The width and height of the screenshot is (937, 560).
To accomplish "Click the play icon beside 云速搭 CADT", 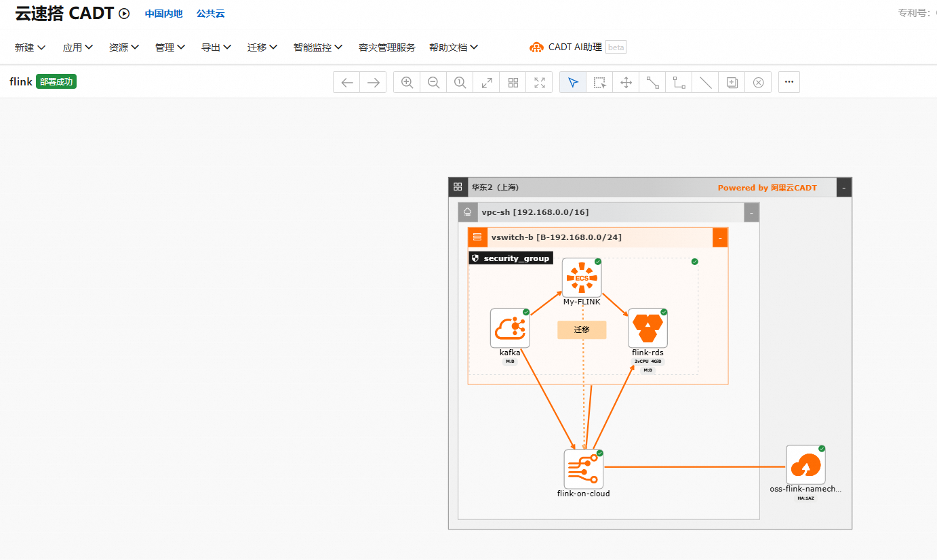I will pyautogui.click(x=124, y=13).
